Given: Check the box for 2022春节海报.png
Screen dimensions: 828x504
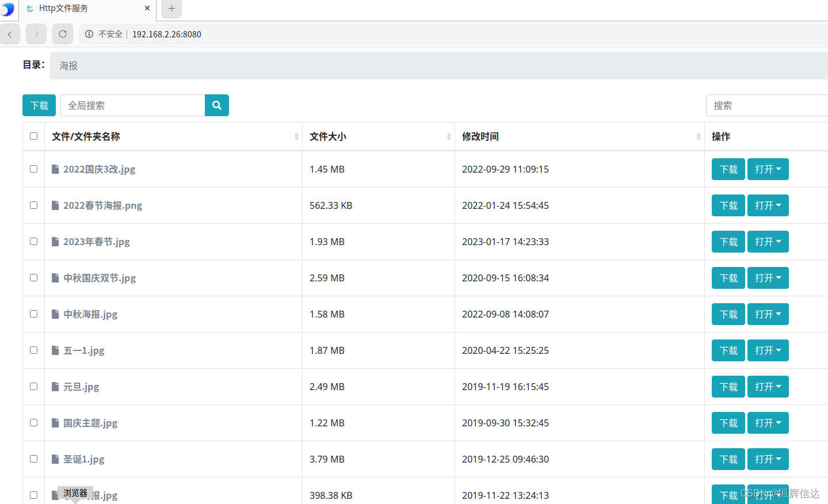Looking at the screenshot, I should point(33,205).
